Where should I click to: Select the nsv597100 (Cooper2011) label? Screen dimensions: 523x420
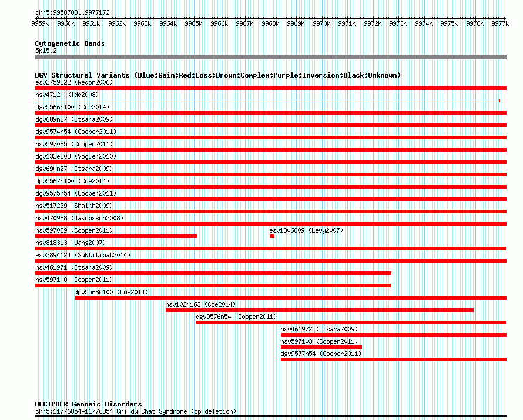(x=74, y=280)
